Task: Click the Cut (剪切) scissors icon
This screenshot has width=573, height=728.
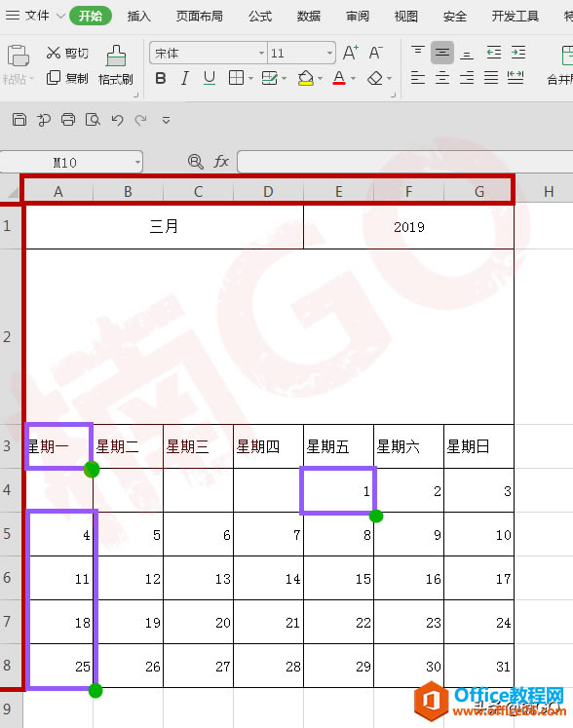Action: 54,53
